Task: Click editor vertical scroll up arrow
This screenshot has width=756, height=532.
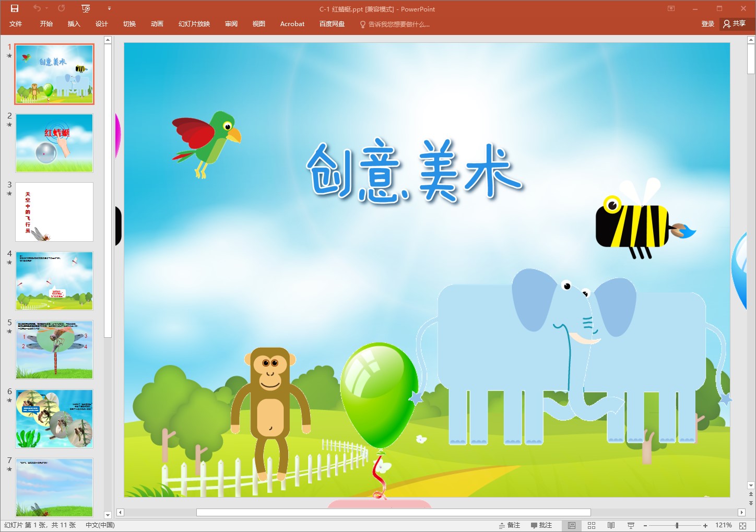Action: (751, 40)
